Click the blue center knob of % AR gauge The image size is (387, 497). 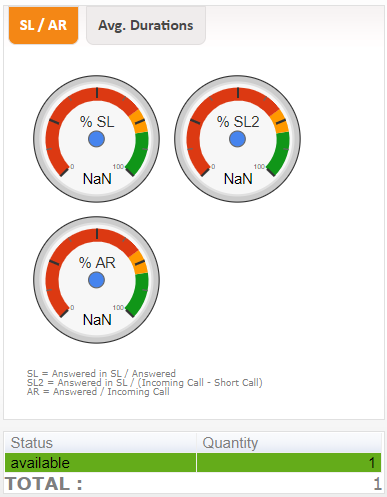point(96,280)
